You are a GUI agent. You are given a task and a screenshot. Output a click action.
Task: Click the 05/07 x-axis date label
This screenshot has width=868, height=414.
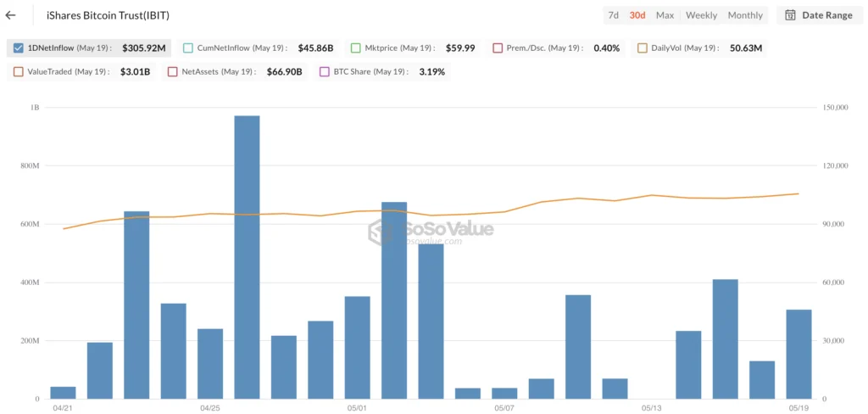click(504, 408)
